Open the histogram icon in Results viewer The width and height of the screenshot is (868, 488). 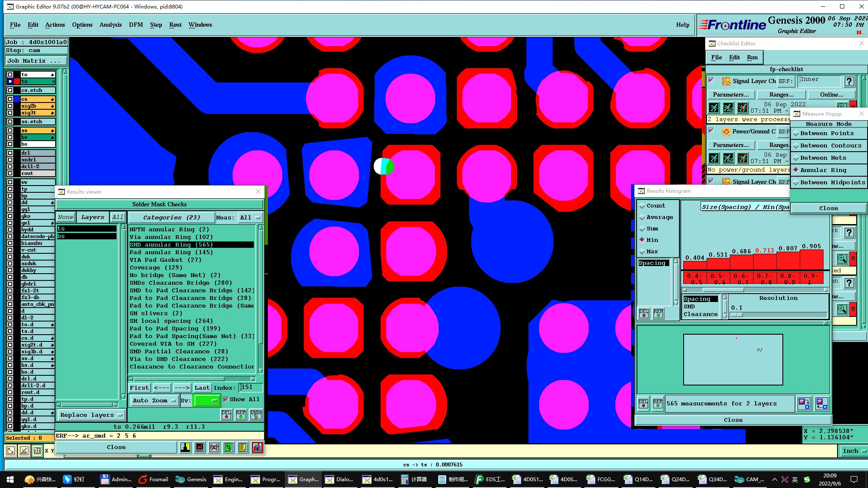[257, 447]
